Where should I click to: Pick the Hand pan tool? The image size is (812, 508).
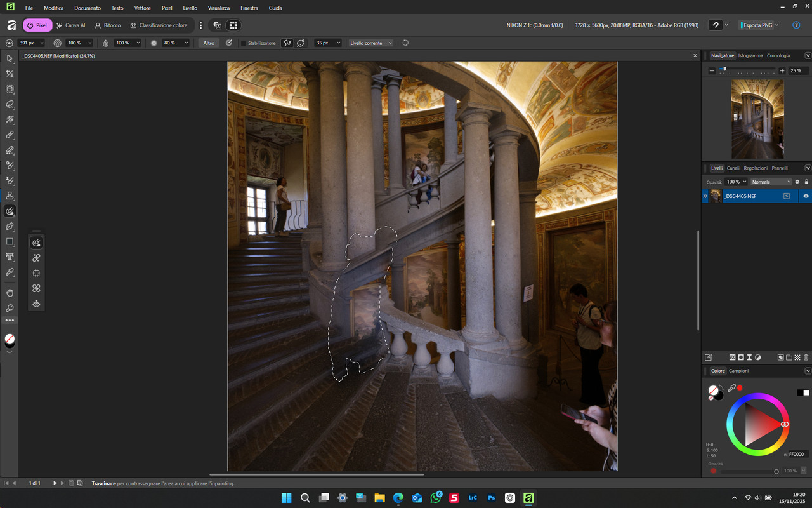pyautogui.click(x=10, y=293)
